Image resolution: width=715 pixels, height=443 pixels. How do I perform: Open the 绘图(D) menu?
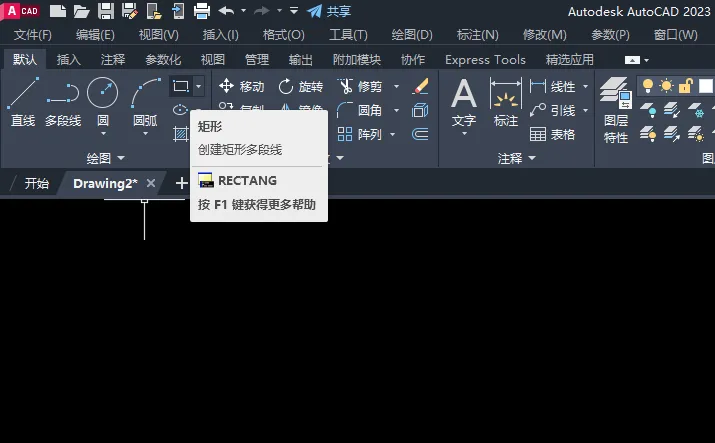412,35
